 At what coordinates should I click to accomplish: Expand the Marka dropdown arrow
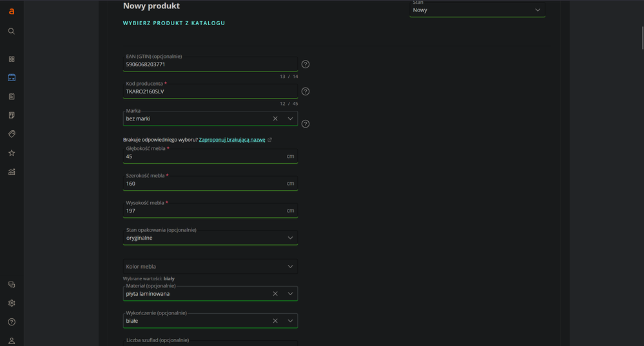pyautogui.click(x=290, y=119)
